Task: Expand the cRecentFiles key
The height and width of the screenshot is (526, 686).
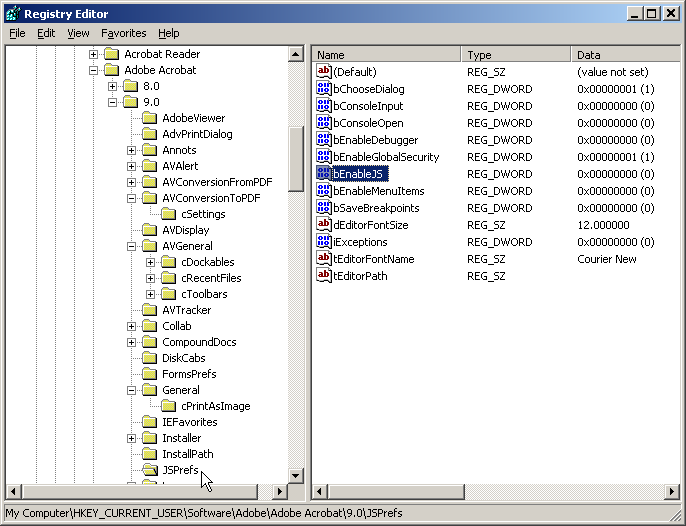Action: (150, 278)
